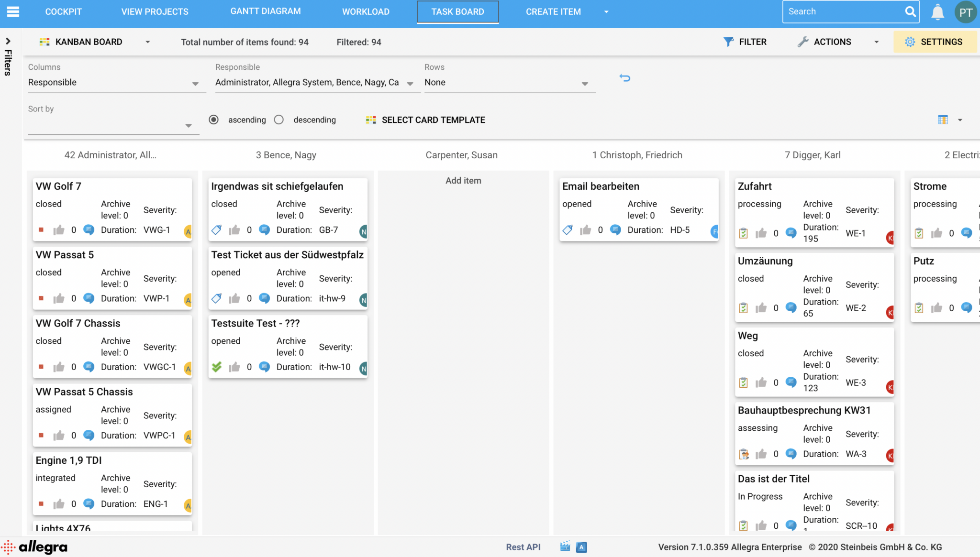980x557 pixels.
Task: Collapse the Filters sidebar with the chevron
Action: (8, 41)
